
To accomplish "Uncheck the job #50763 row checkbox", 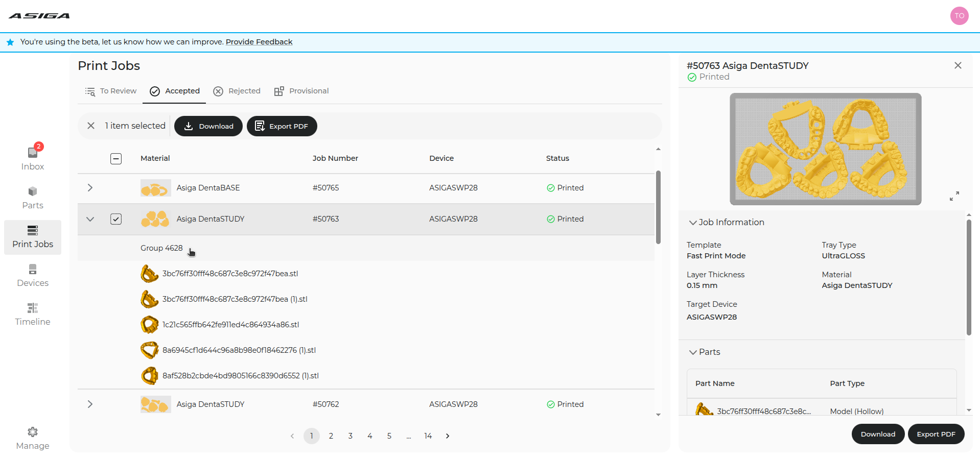I will [116, 219].
